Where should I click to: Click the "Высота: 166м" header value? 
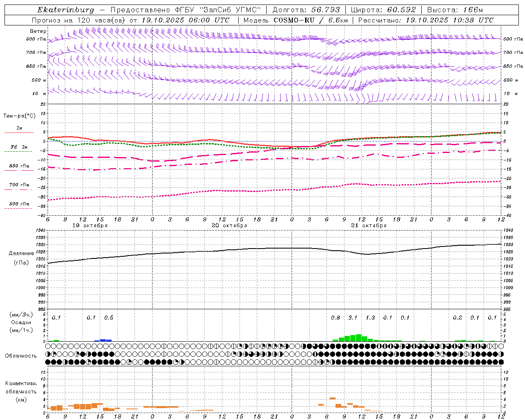[x=455, y=10]
